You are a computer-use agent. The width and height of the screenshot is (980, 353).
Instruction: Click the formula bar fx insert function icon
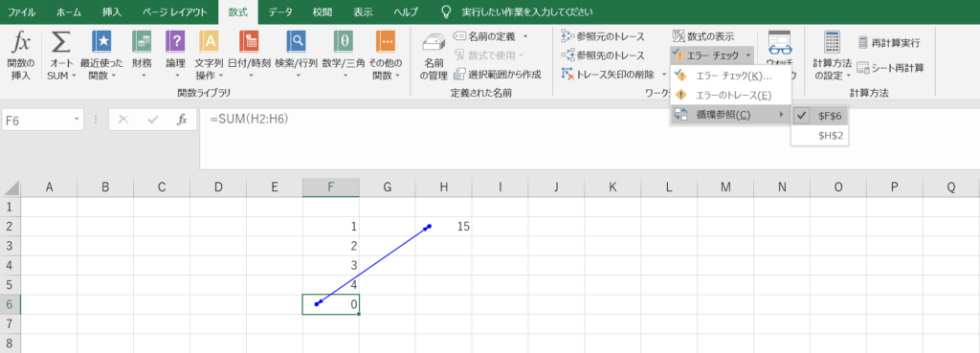pyautogui.click(x=181, y=120)
